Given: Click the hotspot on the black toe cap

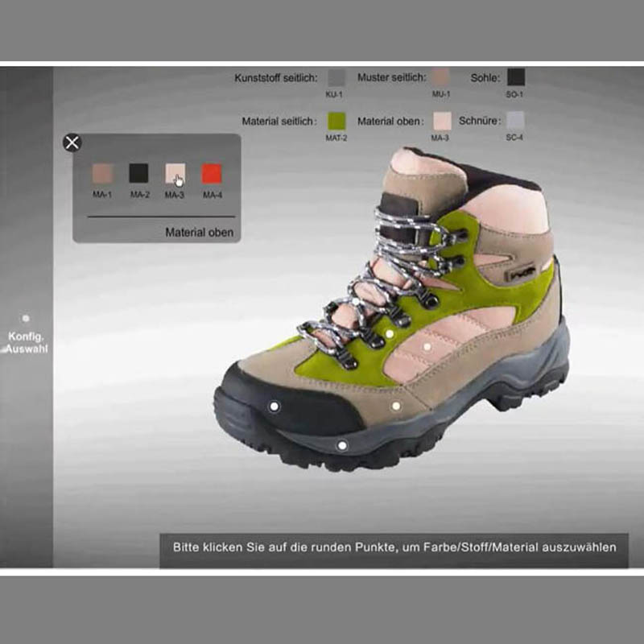Looking at the screenshot, I should 274,407.
